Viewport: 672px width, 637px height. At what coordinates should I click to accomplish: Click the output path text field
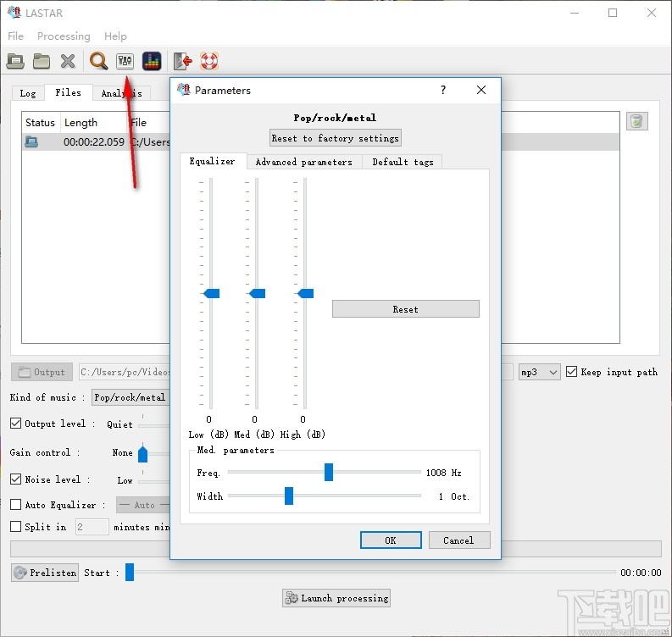(x=125, y=372)
